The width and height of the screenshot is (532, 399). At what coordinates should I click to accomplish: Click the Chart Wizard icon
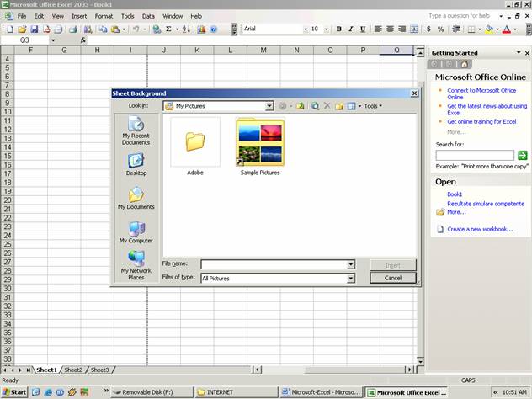[x=201, y=29]
